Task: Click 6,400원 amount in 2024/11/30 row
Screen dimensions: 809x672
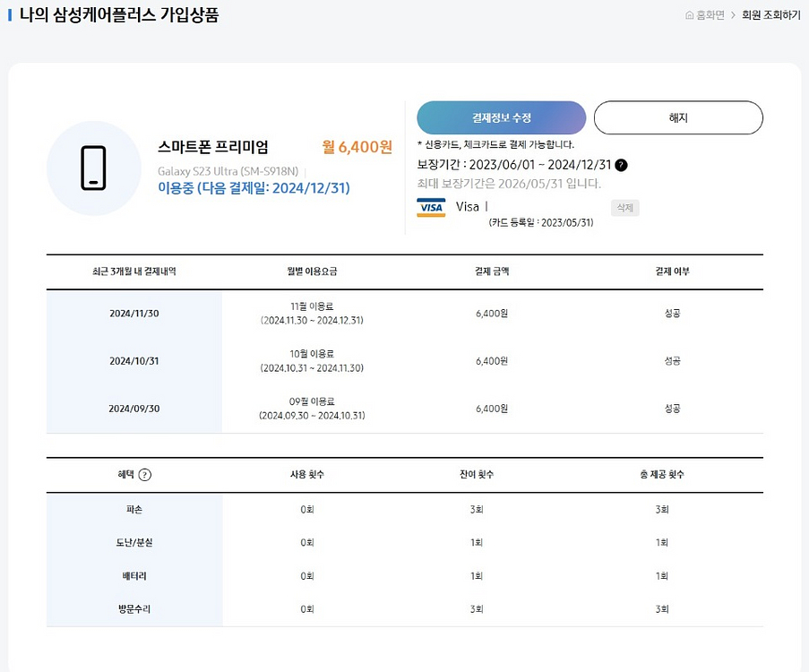Action: (492, 314)
